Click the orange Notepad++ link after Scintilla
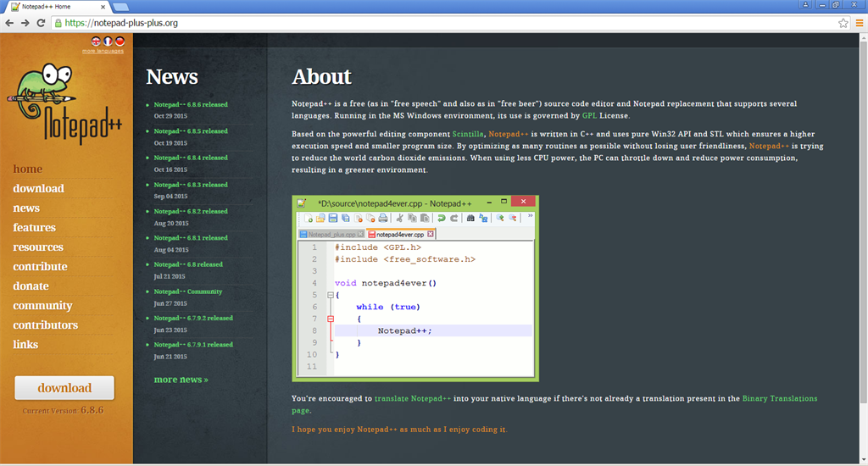Viewport: 868px width, 466px height. [509, 134]
